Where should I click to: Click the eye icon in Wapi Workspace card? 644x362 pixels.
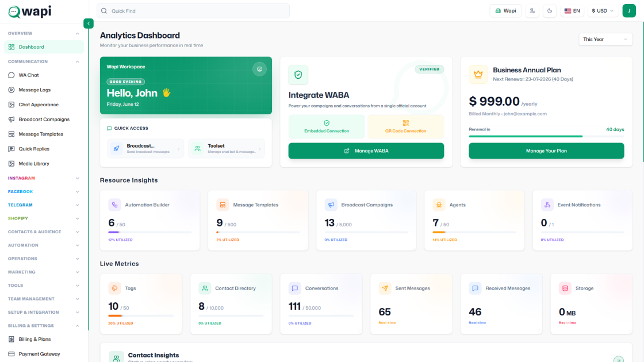(x=259, y=69)
